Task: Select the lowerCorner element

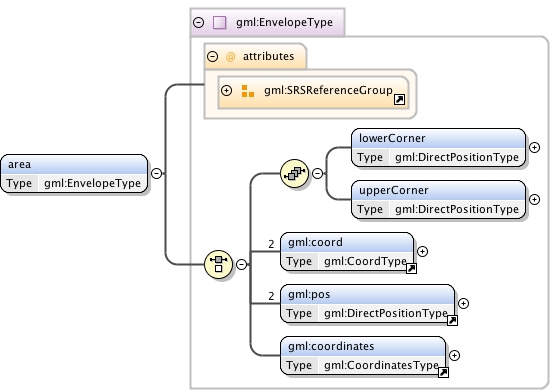Action: (x=438, y=148)
